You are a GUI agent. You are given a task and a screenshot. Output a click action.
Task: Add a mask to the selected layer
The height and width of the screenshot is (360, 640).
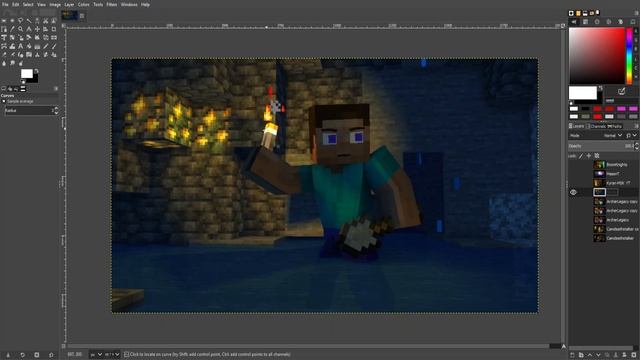624,355
